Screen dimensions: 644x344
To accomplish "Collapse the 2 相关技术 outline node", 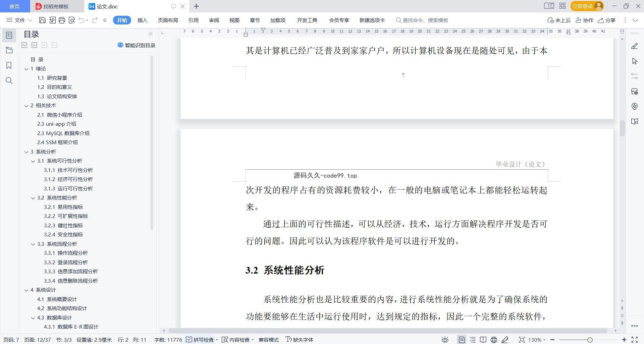I will point(26,106).
